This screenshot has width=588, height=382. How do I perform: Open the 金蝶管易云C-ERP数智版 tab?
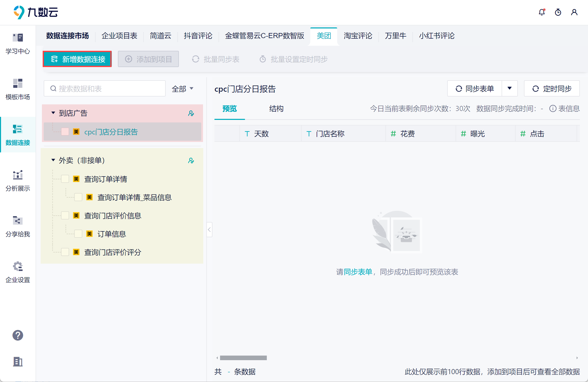click(265, 36)
